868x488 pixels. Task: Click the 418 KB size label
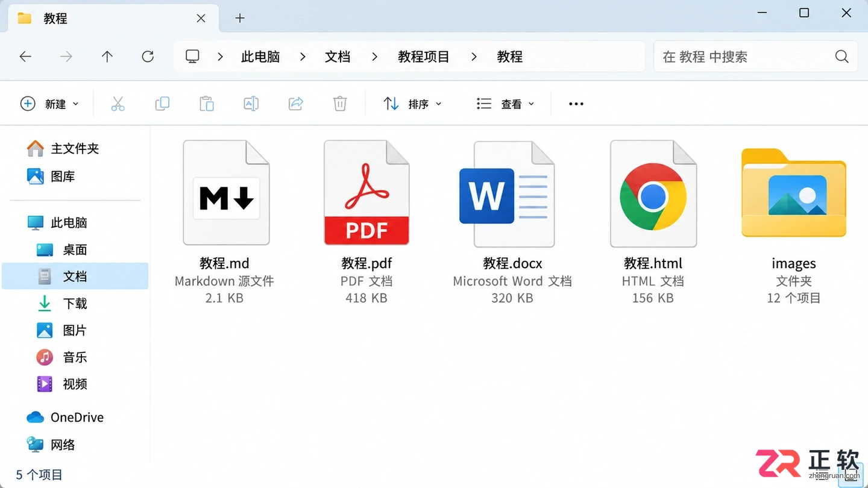click(x=366, y=298)
